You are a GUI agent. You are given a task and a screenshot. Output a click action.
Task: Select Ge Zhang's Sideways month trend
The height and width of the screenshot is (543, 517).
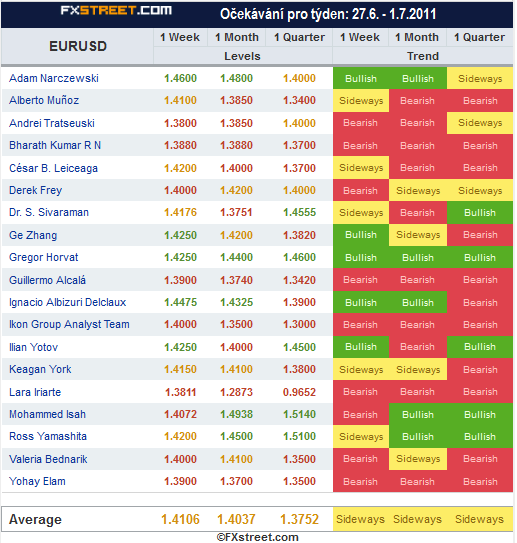pyautogui.click(x=418, y=235)
